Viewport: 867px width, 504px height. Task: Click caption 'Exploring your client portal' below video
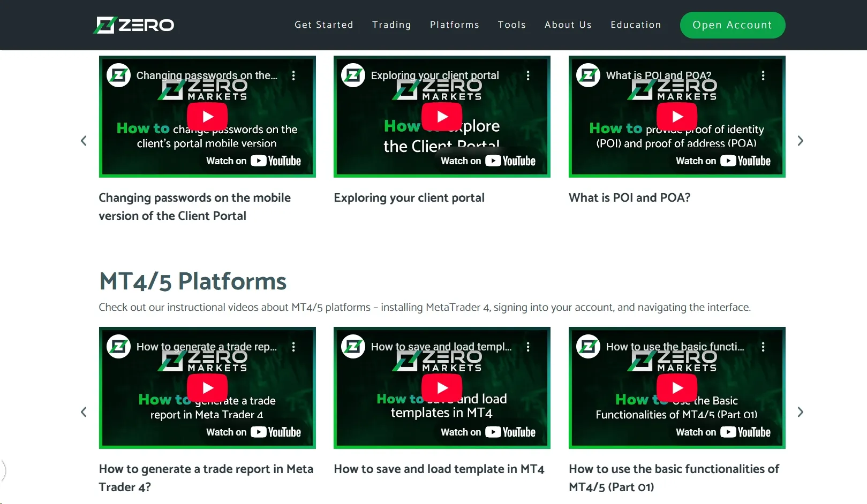pyautogui.click(x=409, y=198)
